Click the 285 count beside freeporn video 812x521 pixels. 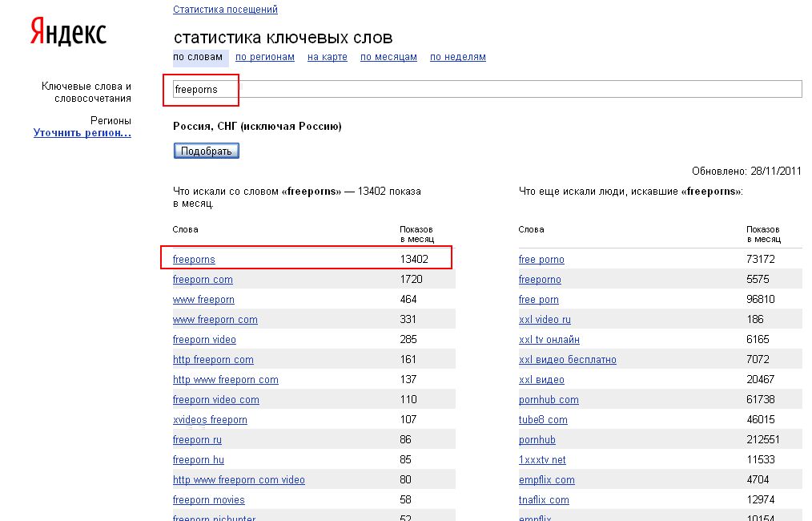click(x=408, y=340)
